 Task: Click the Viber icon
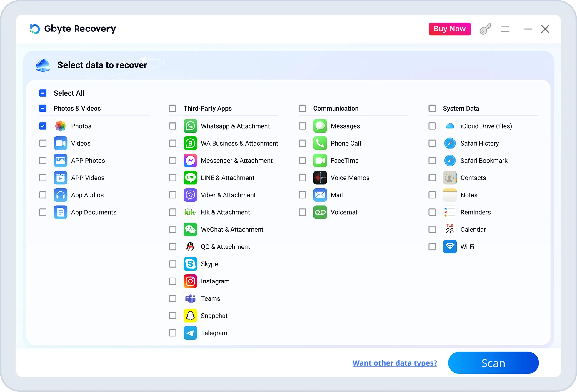[x=190, y=195]
